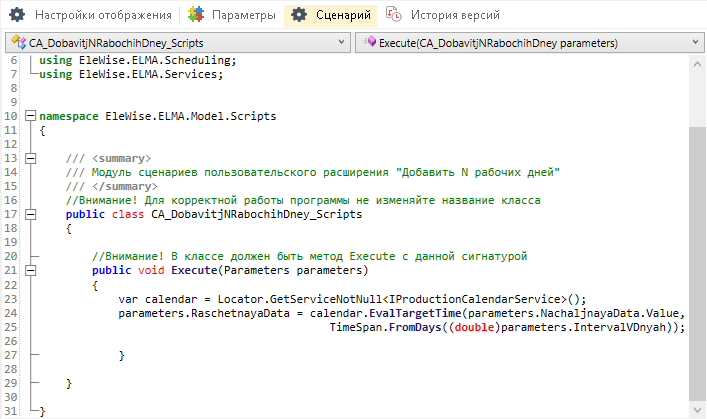Viewport: 707px width, 419px height.
Task: Click the vertical scrollbar thumb in the editor
Action: click(x=697, y=250)
